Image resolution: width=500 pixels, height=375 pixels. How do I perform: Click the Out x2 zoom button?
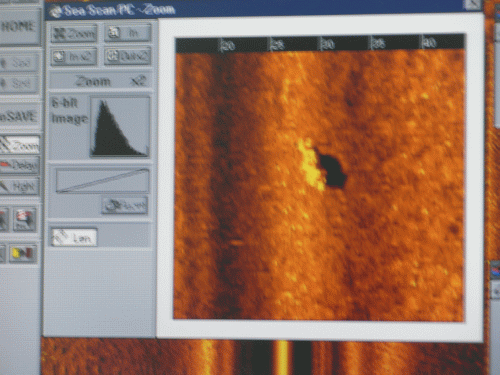(128, 56)
